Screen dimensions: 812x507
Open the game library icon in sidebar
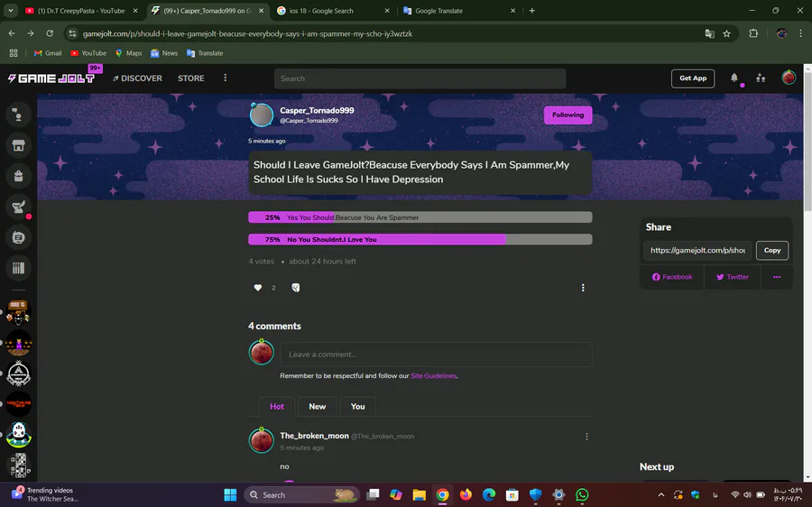coord(18,268)
